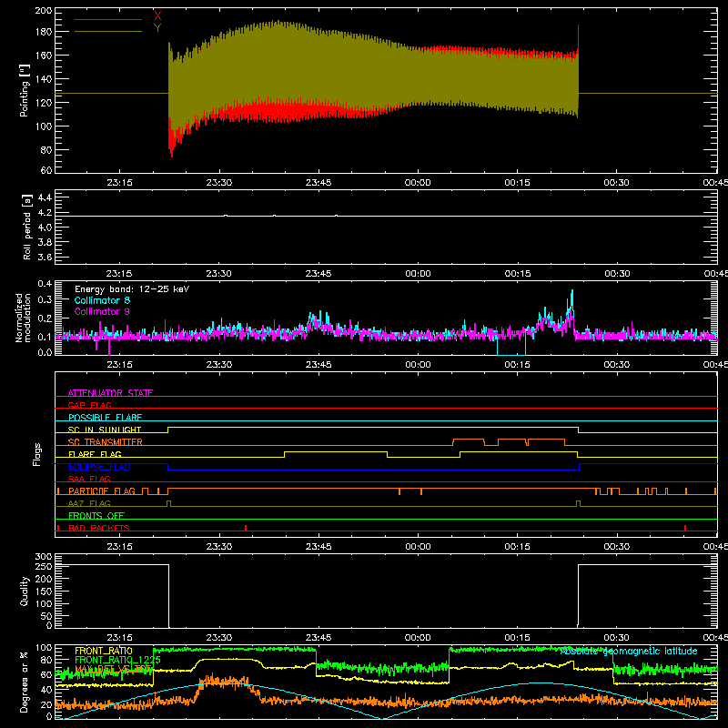Click '23:30' time label under Roll period plot
This screenshot has width=728, height=728.
click(x=218, y=274)
